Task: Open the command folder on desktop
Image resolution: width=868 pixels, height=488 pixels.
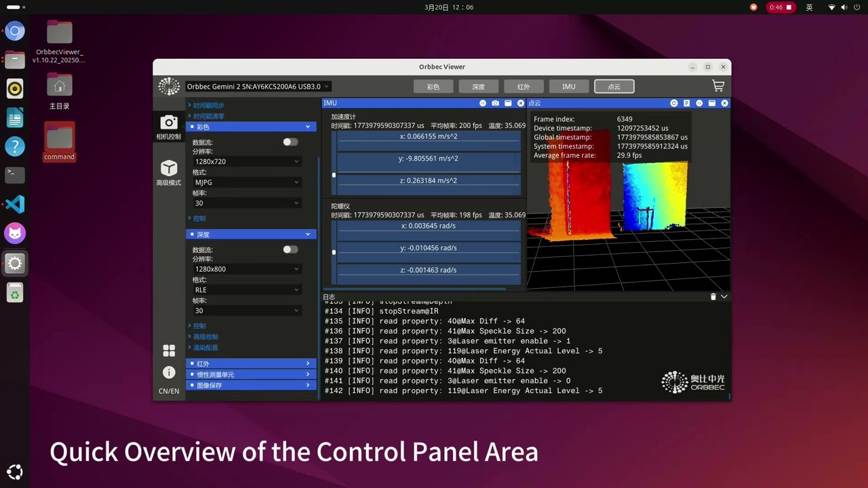Action: [59, 142]
